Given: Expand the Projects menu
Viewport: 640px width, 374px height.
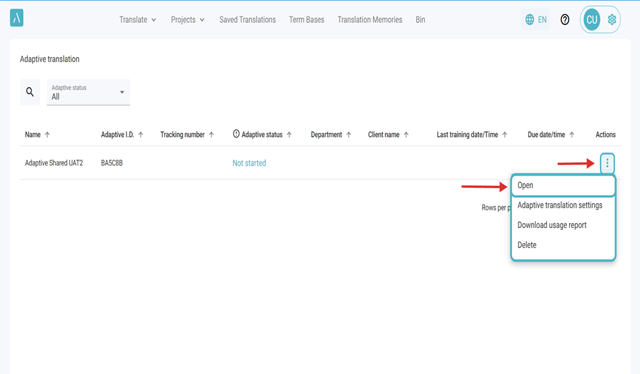Looking at the screenshot, I should (187, 20).
